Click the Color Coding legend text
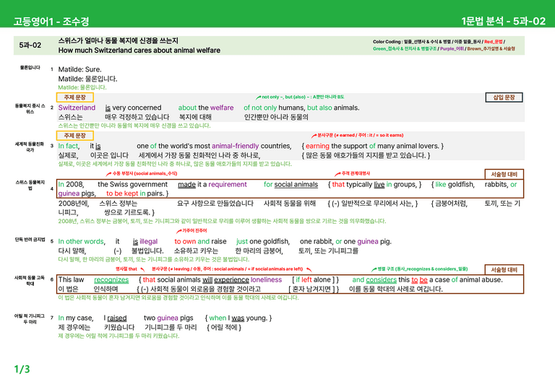The height and width of the screenshot is (392, 555). (444, 45)
